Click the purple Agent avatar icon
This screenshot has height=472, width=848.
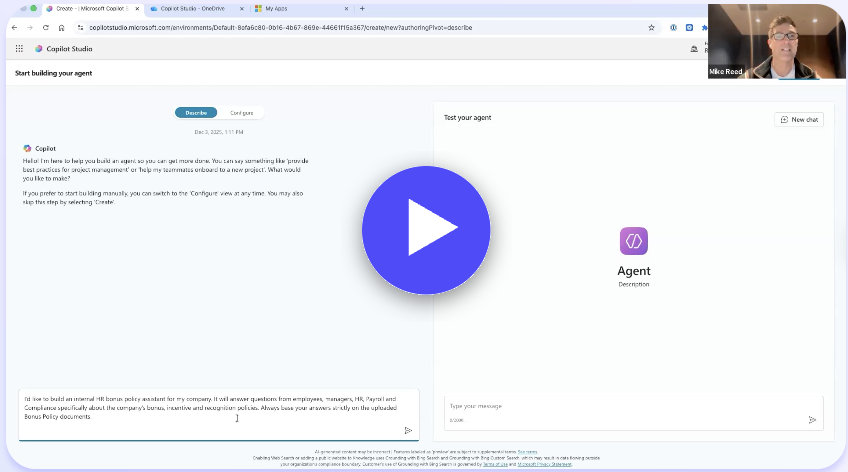633,241
